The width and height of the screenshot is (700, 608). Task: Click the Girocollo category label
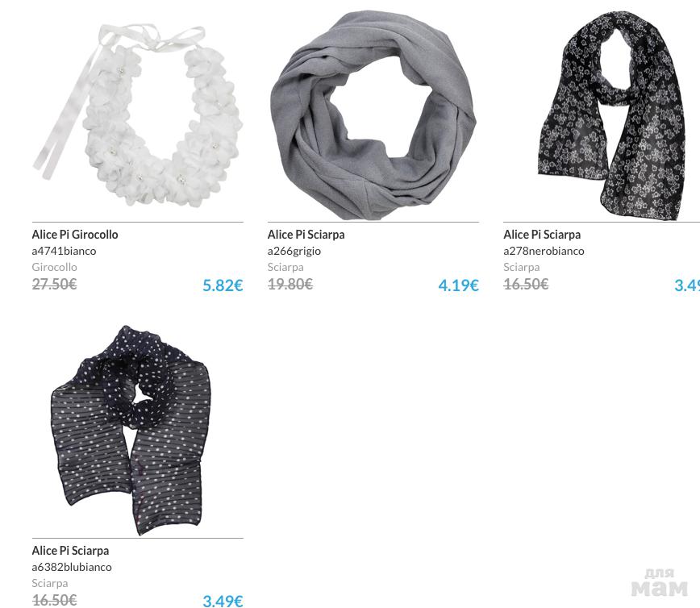(55, 267)
